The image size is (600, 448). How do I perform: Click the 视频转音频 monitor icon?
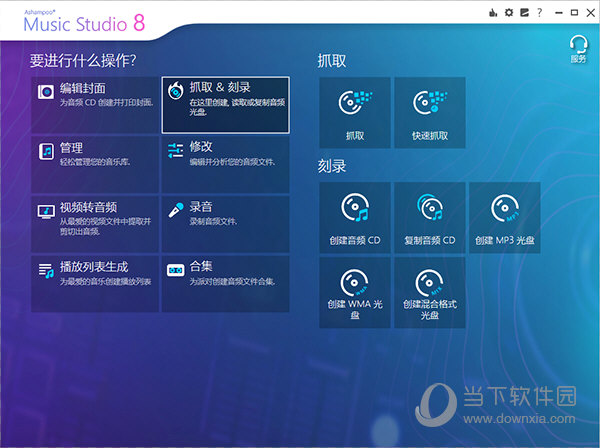click(x=46, y=212)
